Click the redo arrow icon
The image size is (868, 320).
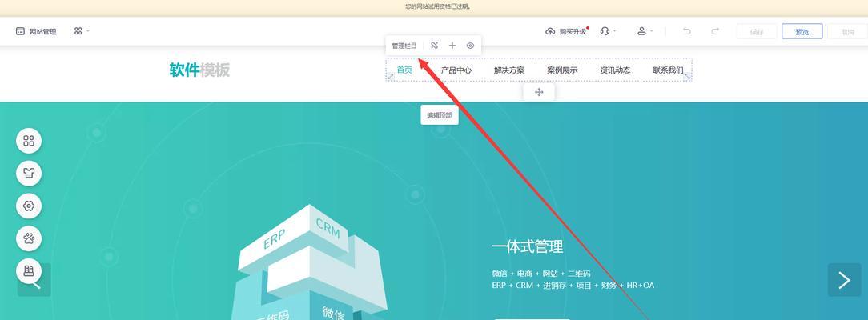pyautogui.click(x=715, y=31)
